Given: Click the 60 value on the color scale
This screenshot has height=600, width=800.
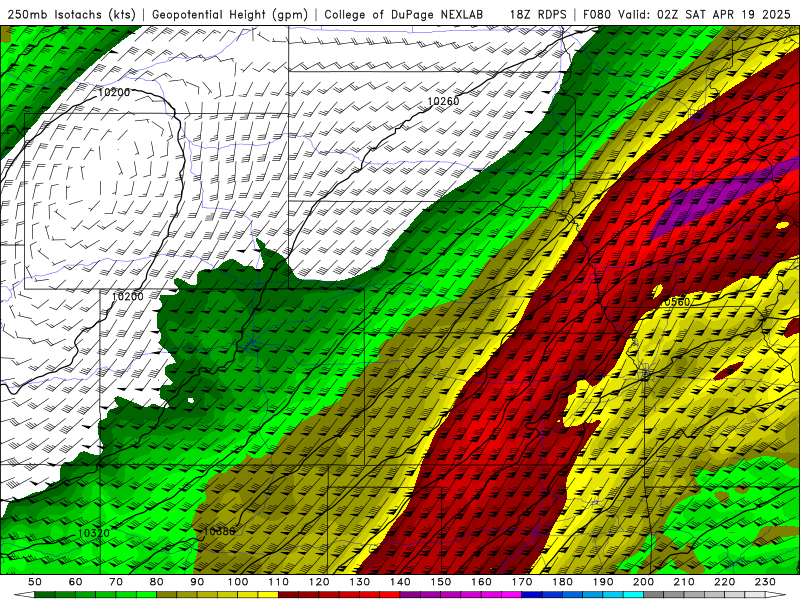Looking at the screenshot, I should [76, 582].
